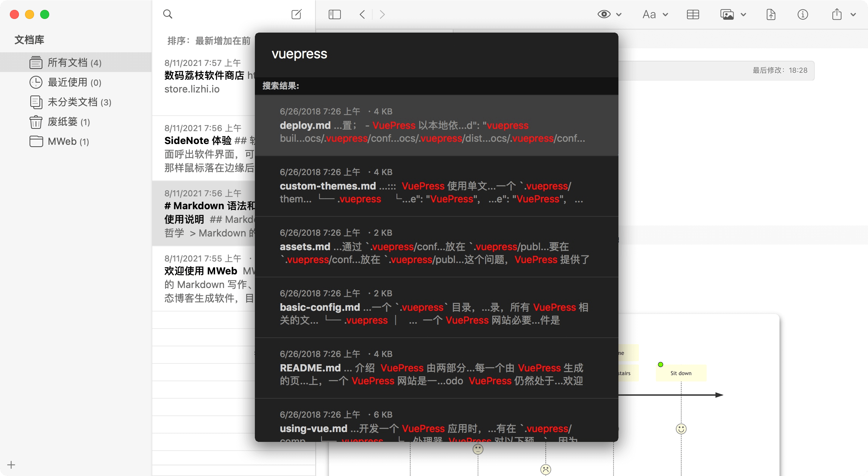
Task: Expand the preview mode chevron
Action: click(618, 14)
